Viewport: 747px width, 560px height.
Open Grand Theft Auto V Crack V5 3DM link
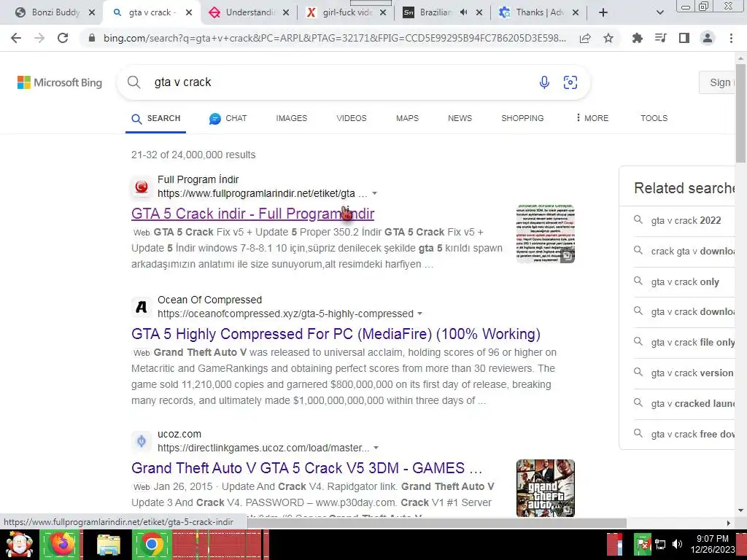coord(307,469)
